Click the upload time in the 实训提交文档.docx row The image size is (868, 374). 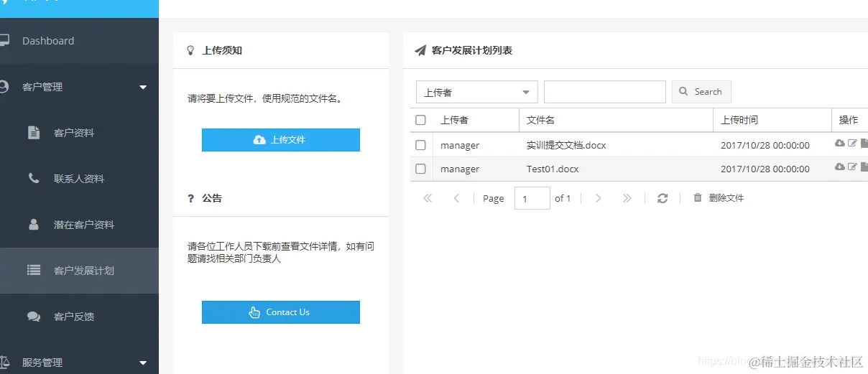point(765,145)
